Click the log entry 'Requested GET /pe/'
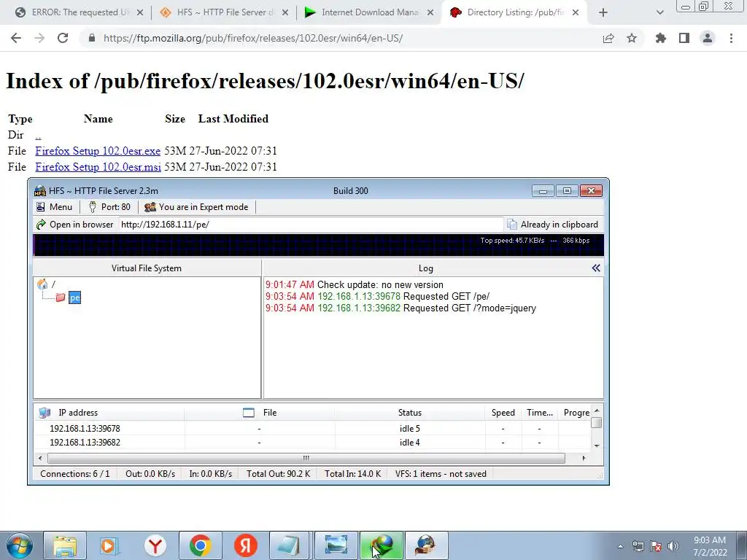This screenshot has width=747, height=560. 446,296
